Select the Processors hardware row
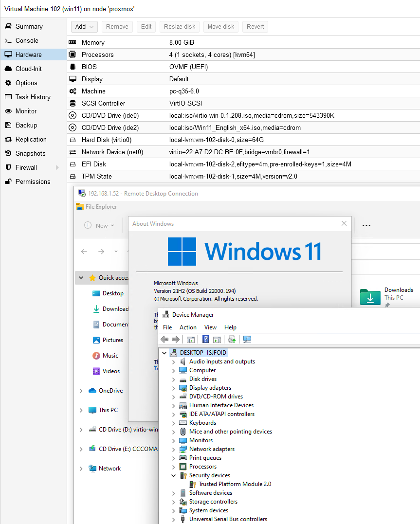 point(243,55)
